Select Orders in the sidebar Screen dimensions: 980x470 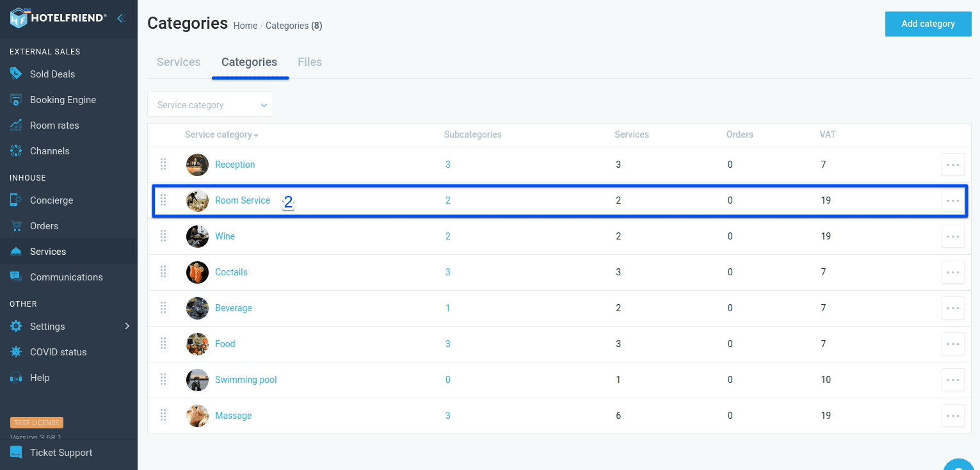[44, 225]
